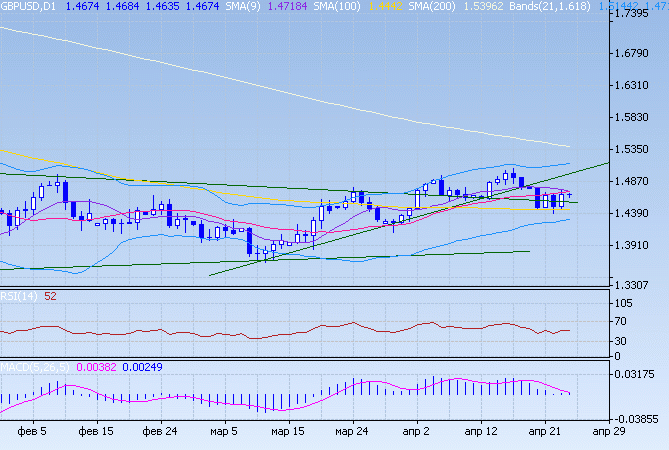This screenshot has width=669, height=450.
Task: Click the 1.7395 price axis label
Action: point(637,15)
